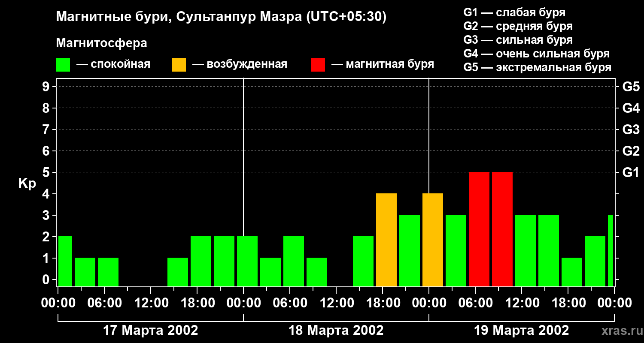Click the 'G5 — экстремальная буря' legend line
The image size is (644, 343).
pos(538,67)
